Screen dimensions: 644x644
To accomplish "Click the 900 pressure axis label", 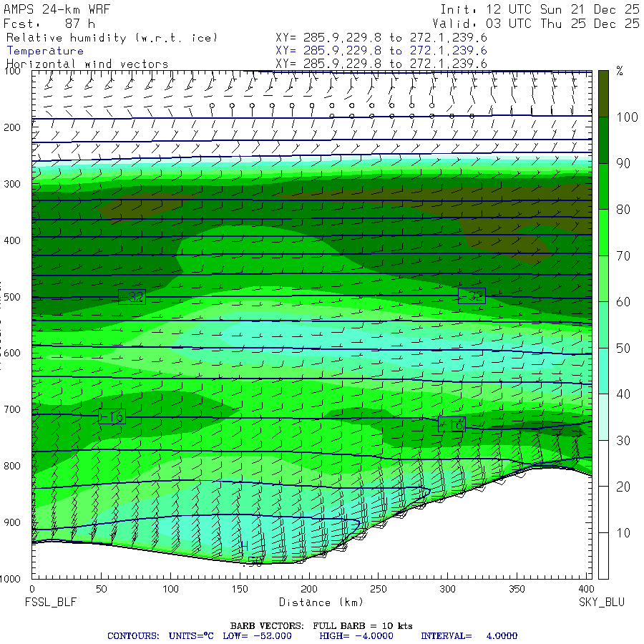I will pos(12,522).
